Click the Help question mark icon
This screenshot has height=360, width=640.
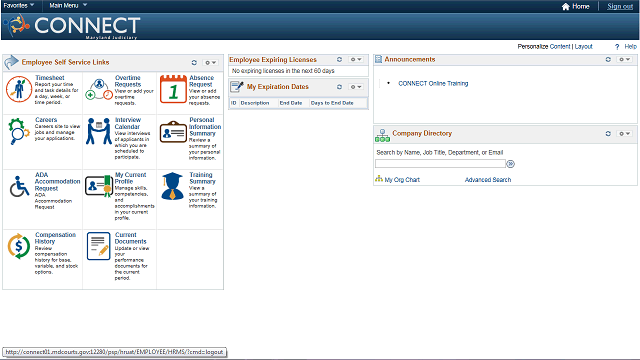[x=617, y=47]
